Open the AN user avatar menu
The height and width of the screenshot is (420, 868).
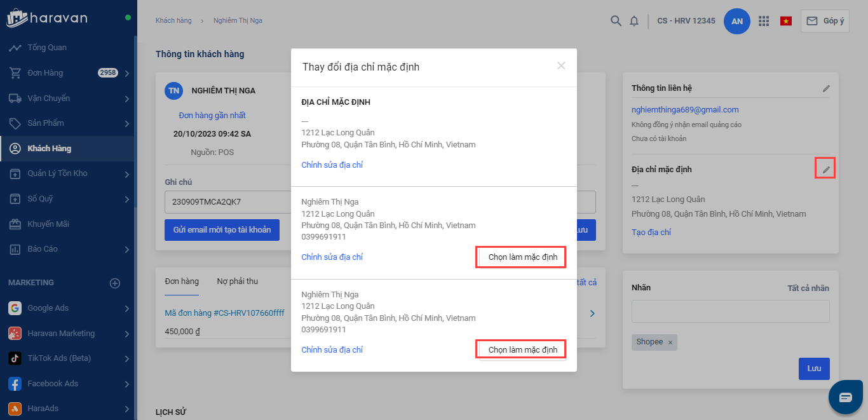(736, 21)
